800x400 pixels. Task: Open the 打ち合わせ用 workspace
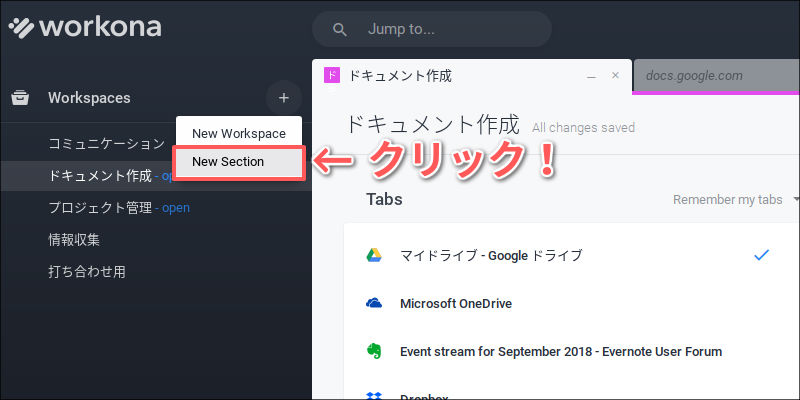[x=87, y=271]
